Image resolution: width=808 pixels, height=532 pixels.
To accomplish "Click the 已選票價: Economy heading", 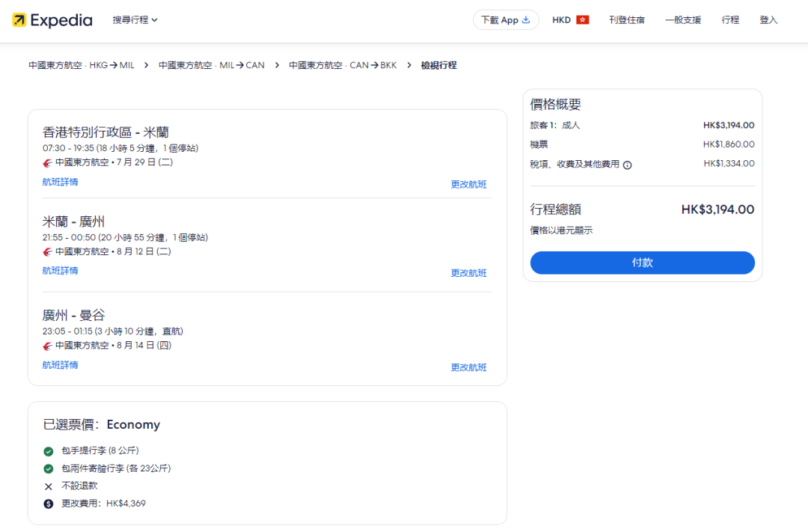I will pos(102,425).
